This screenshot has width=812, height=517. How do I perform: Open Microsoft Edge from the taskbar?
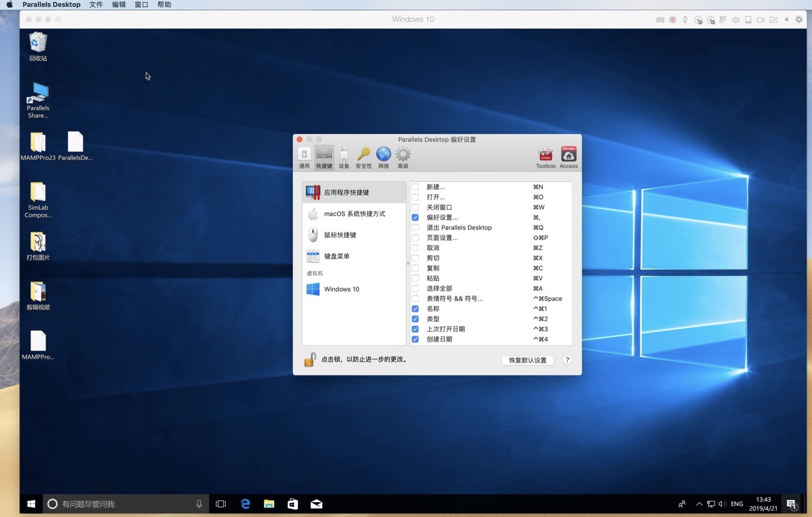pos(245,504)
